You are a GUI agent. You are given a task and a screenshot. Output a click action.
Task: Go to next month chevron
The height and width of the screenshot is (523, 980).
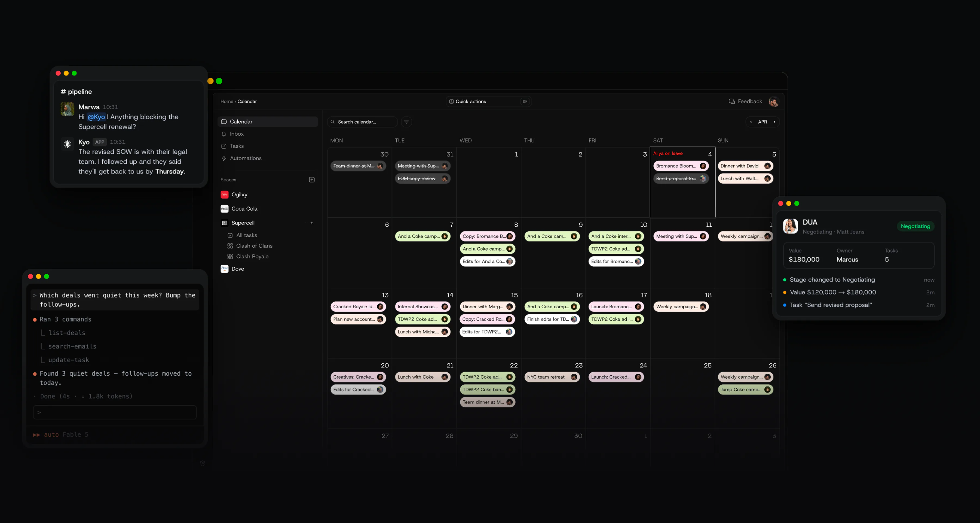coord(774,122)
